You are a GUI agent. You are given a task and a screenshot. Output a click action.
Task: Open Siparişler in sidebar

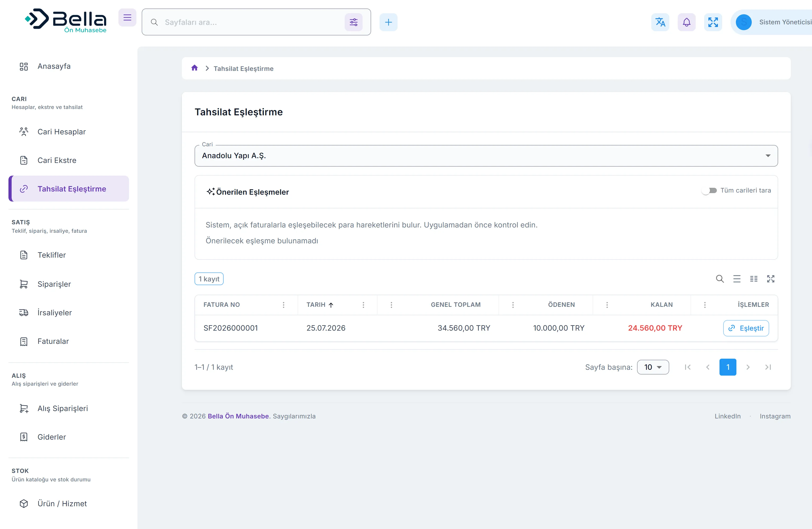pos(68,284)
